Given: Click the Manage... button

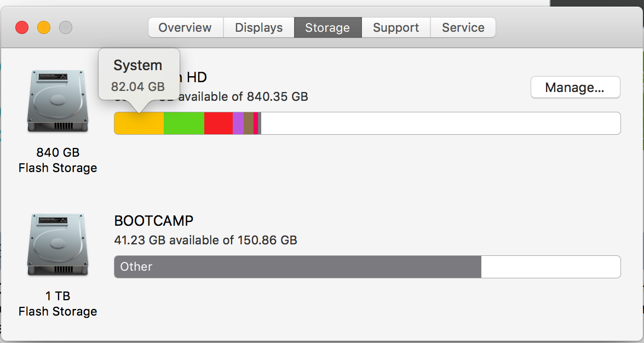Looking at the screenshot, I should coord(575,87).
